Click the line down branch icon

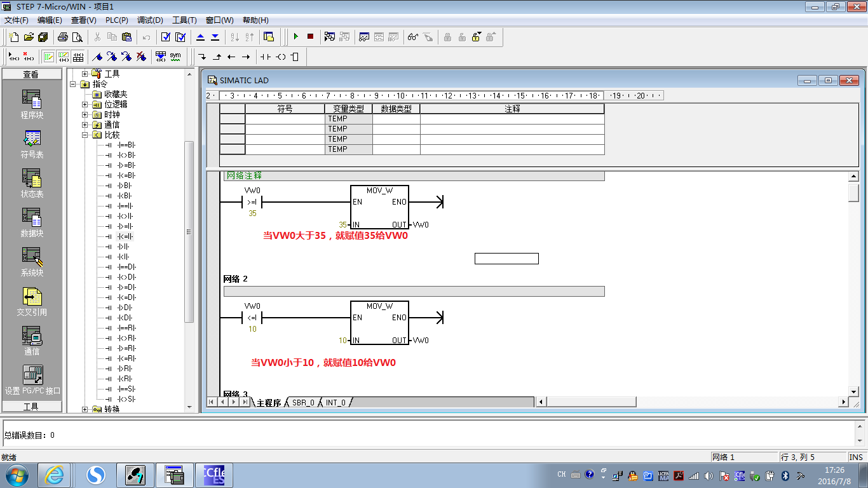(x=202, y=57)
